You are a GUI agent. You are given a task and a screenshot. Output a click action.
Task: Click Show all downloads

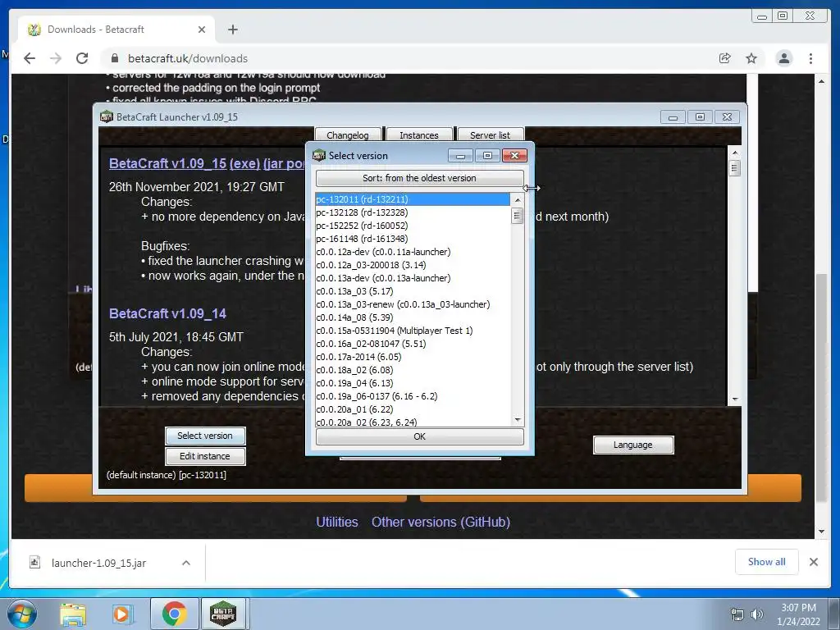[767, 561]
